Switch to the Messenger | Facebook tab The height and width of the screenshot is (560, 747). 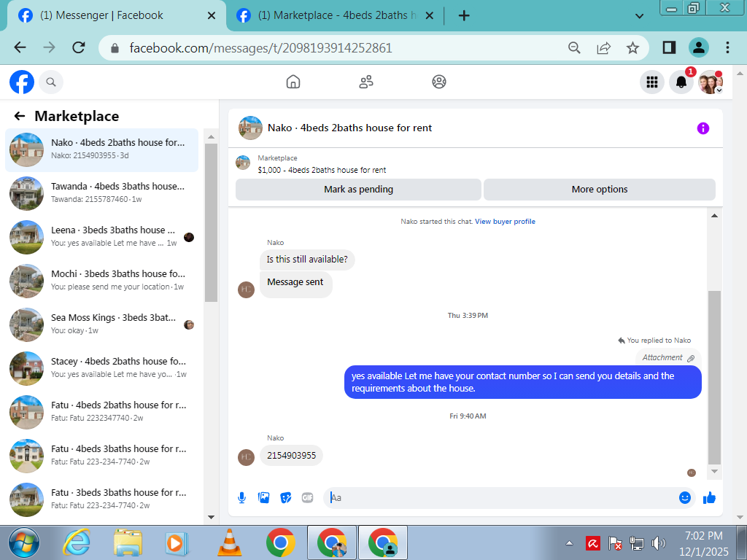click(115, 15)
